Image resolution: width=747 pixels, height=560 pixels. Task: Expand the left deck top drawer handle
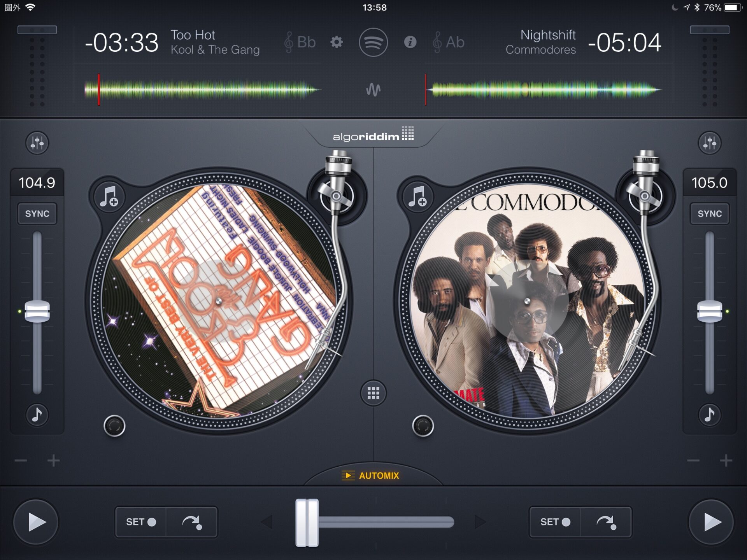click(x=37, y=30)
